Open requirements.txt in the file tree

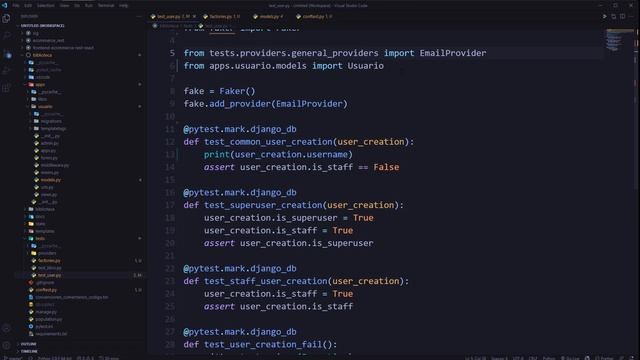51,334
